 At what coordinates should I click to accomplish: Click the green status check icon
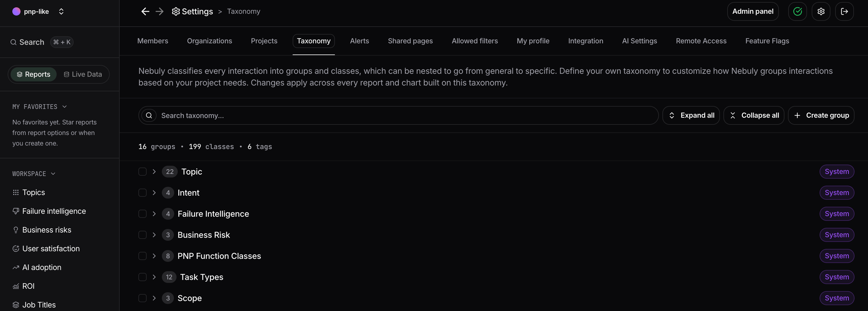(797, 11)
